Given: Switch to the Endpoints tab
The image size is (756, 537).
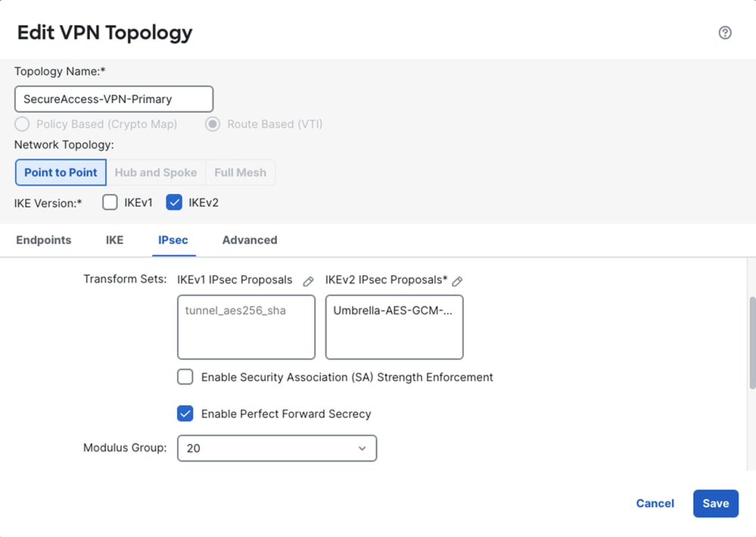Looking at the screenshot, I should (44, 240).
